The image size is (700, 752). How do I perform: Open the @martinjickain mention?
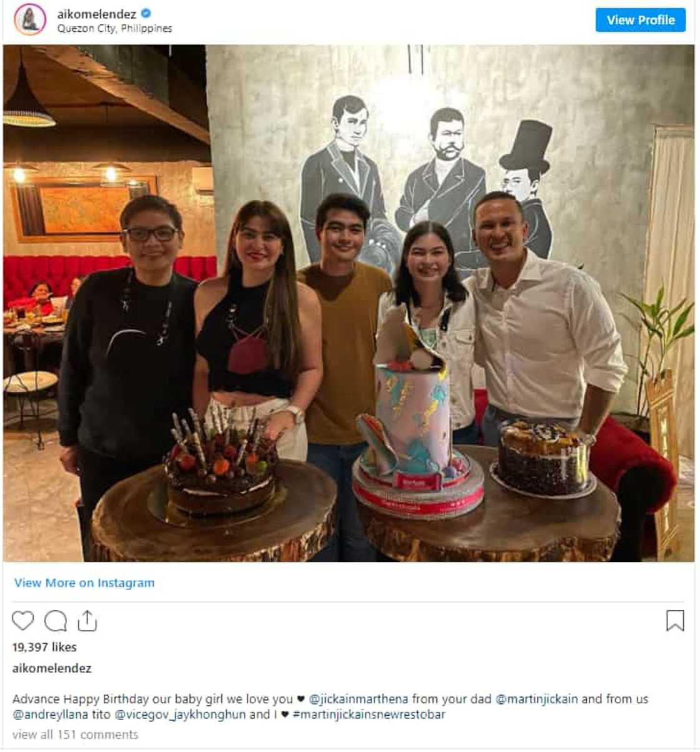click(537, 699)
